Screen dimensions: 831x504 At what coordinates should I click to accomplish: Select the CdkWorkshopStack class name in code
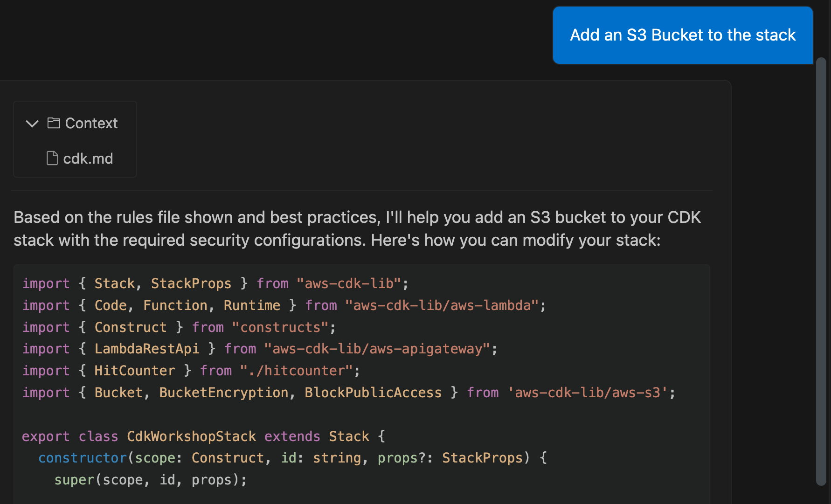tap(191, 436)
